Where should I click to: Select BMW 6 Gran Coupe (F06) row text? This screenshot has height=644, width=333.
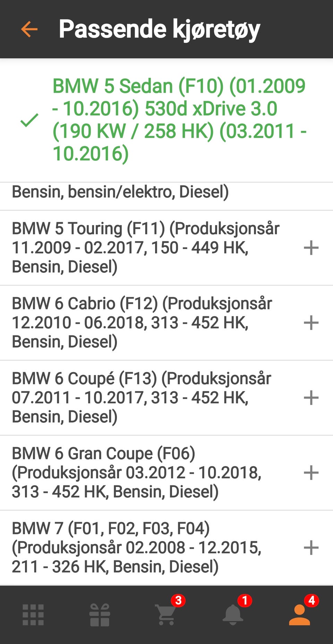[137, 473]
